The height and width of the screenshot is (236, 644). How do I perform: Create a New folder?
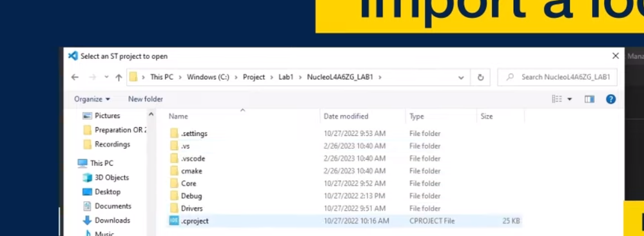[146, 99]
